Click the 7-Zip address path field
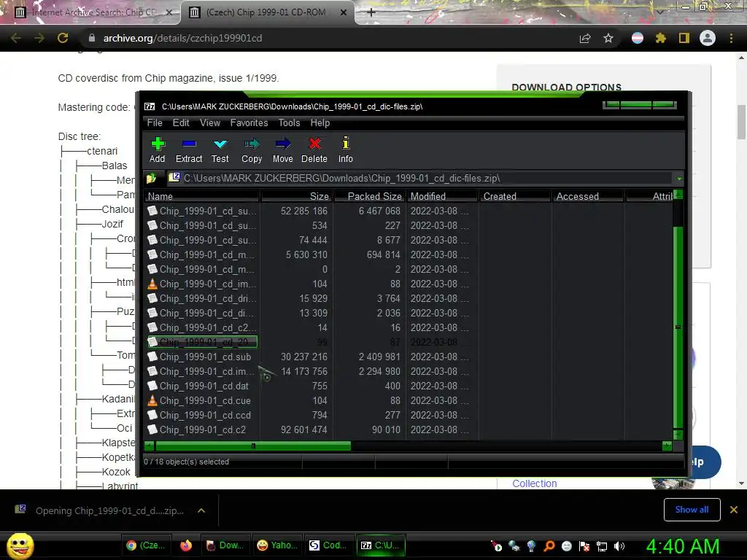Viewport: 747px width, 560px height. [x=419, y=179]
